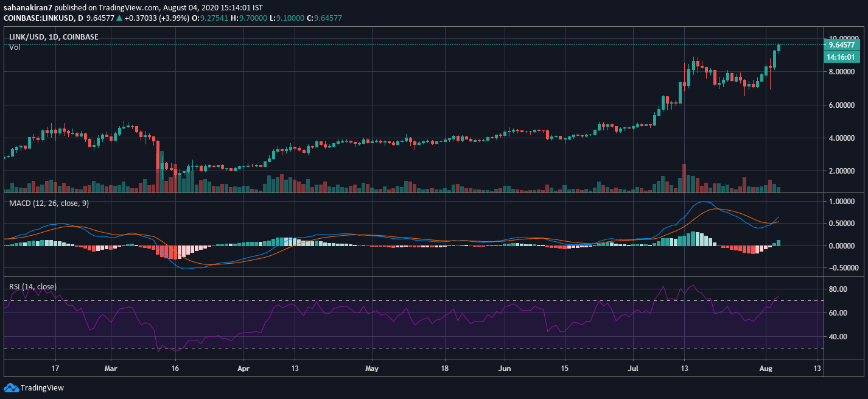Click the 'Jun' month label on time axis
The height and width of the screenshot is (399, 868).
click(x=505, y=369)
